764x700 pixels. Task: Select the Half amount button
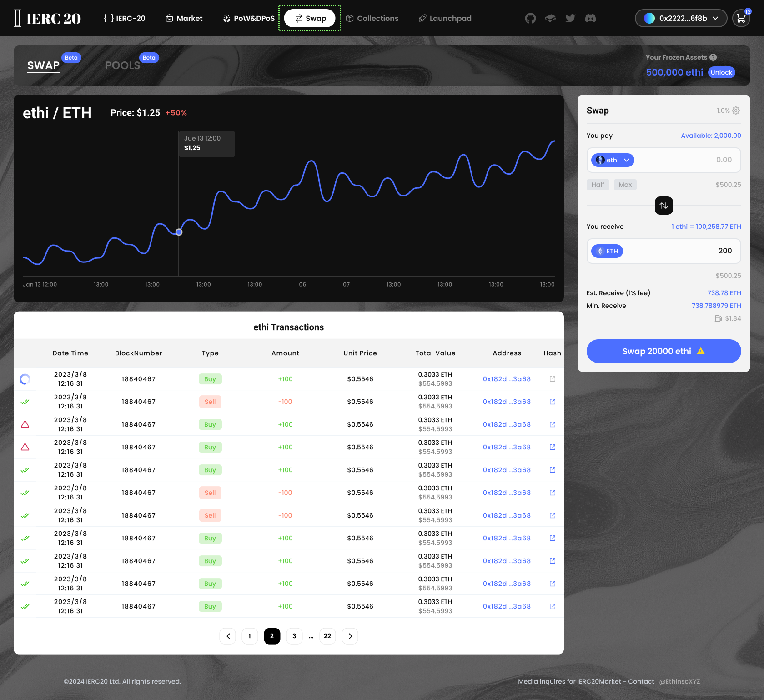(x=598, y=185)
